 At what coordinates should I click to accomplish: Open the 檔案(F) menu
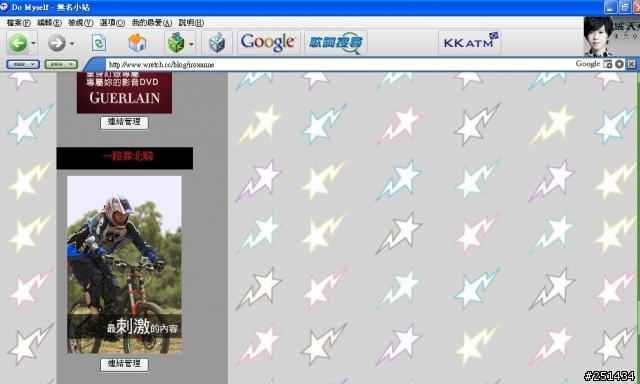click(x=19, y=23)
